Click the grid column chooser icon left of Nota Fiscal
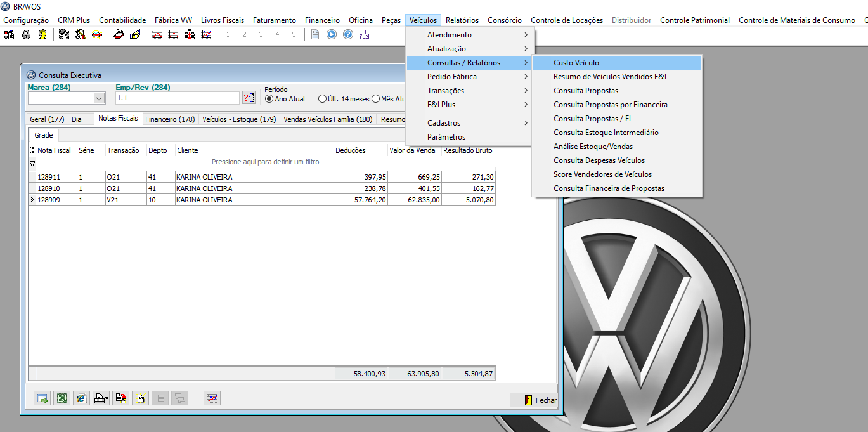The image size is (868, 432). [32, 150]
